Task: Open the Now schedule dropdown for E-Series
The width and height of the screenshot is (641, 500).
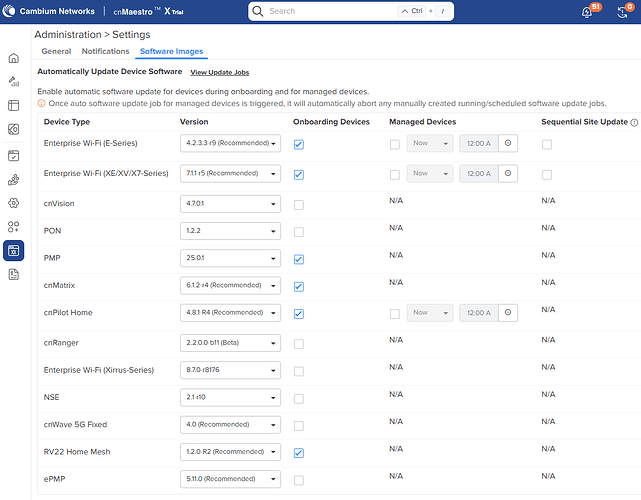Action: click(x=430, y=143)
